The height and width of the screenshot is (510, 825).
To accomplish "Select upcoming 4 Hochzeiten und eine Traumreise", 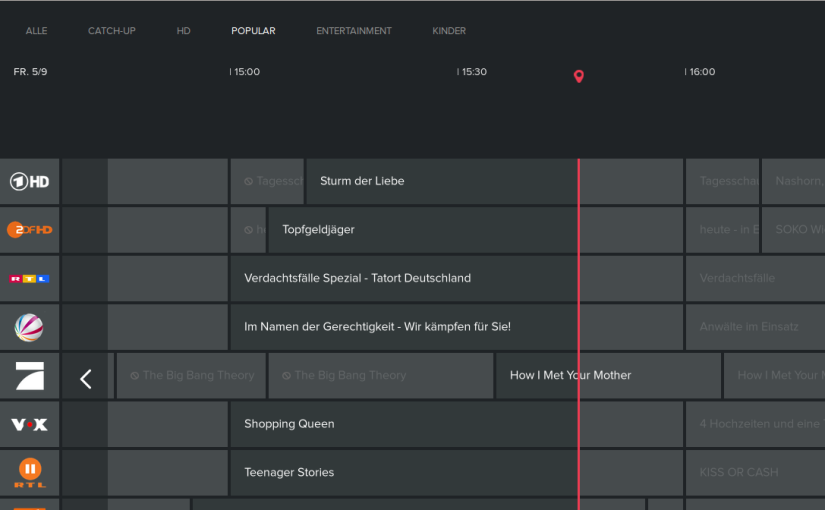I will (756, 424).
